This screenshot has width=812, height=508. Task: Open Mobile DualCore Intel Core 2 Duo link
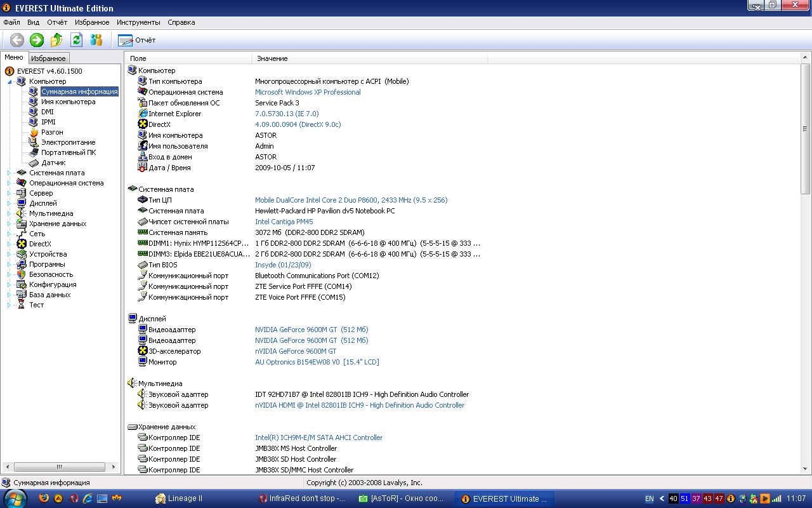click(x=351, y=200)
